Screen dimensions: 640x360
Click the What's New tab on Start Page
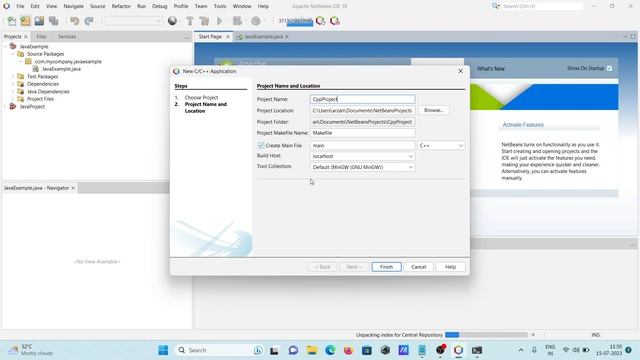(x=491, y=69)
